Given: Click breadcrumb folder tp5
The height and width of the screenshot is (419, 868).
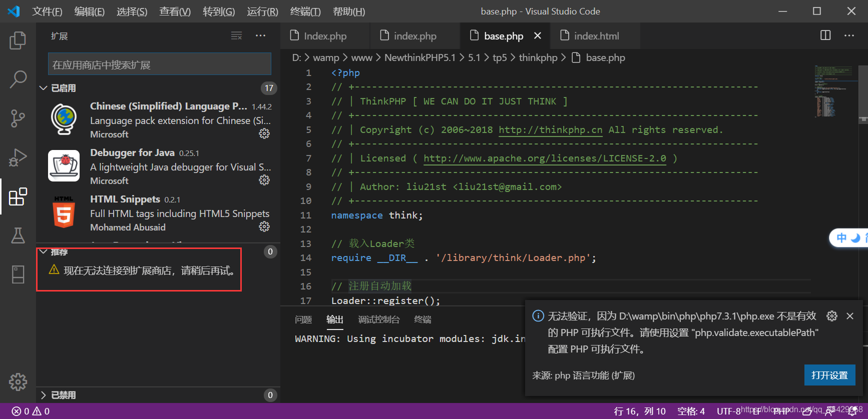Looking at the screenshot, I should [x=500, y=57].
